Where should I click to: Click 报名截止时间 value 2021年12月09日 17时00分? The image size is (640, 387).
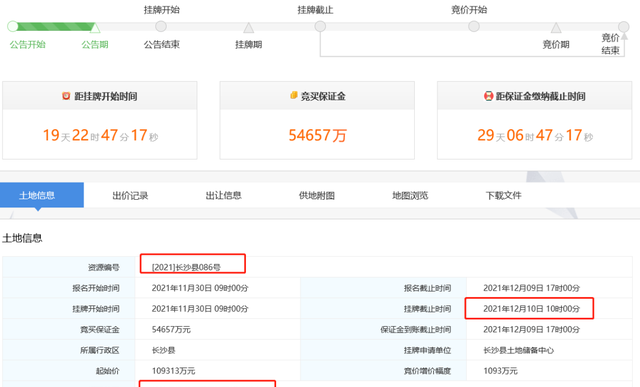531,288
